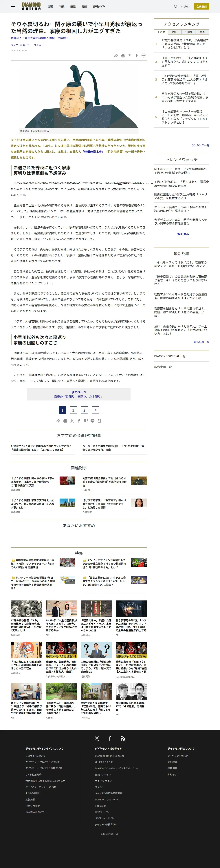This screenshot has width=220, height=868.
Task: Open DIAMOND SPECIAL一覧 link
Action: click(170, 356)
